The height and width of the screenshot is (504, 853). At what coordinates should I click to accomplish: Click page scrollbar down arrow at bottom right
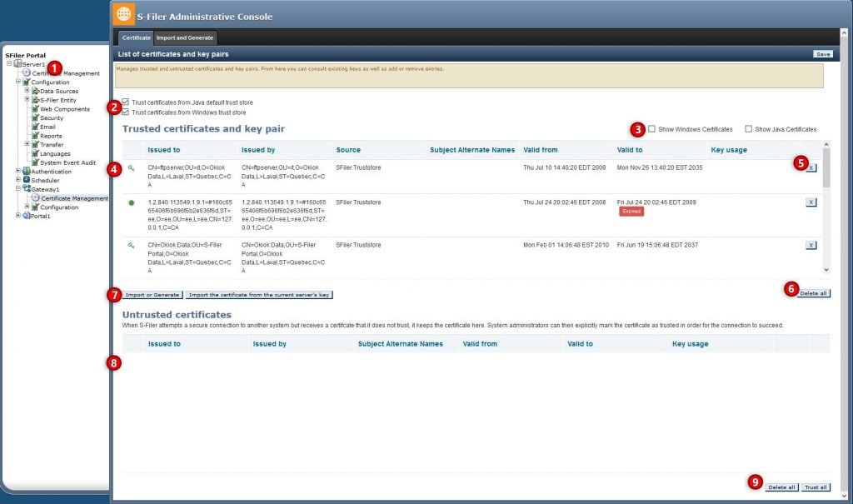(x=845, y=496)
